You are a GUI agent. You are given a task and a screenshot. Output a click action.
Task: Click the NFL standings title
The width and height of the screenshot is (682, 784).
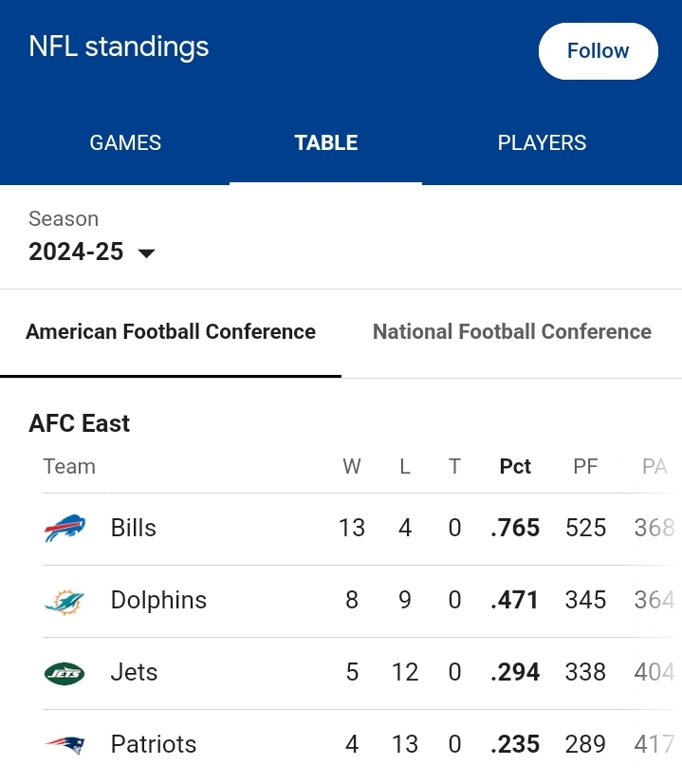click(119, 47)
